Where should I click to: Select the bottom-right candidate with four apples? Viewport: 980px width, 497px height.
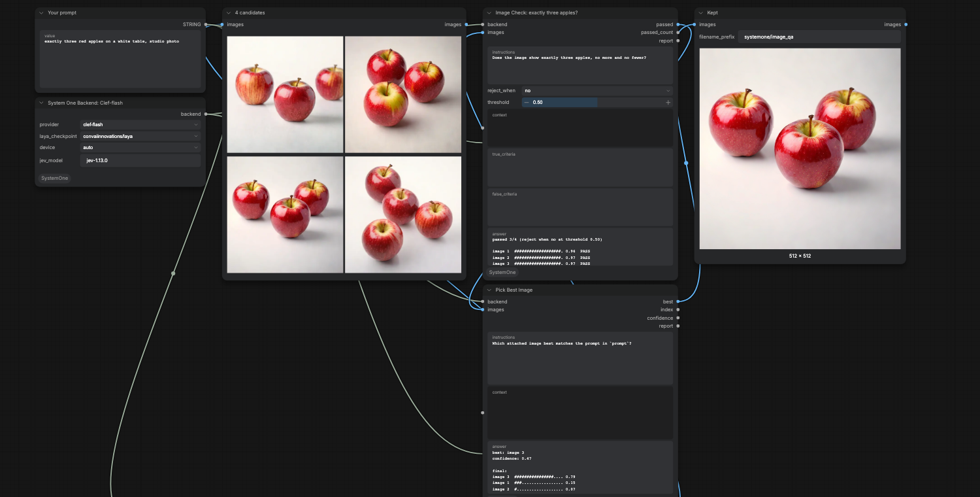click(403, 214)
